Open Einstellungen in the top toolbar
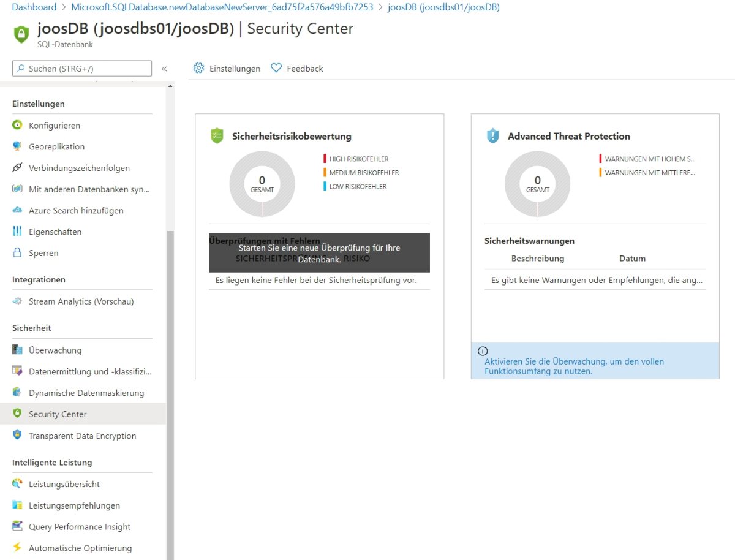Screen dimensions: 735x560 coord(227,69)
